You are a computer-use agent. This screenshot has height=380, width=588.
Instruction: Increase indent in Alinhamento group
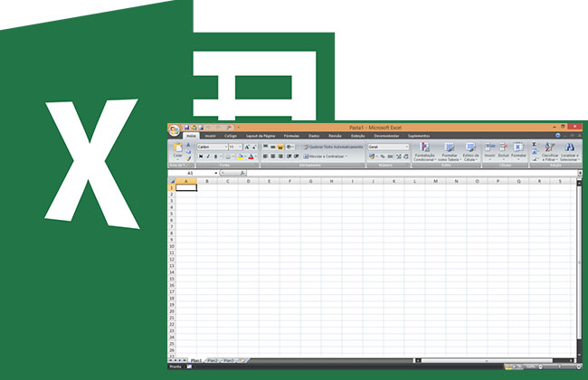pyautogui.click(x=296, y=156)
